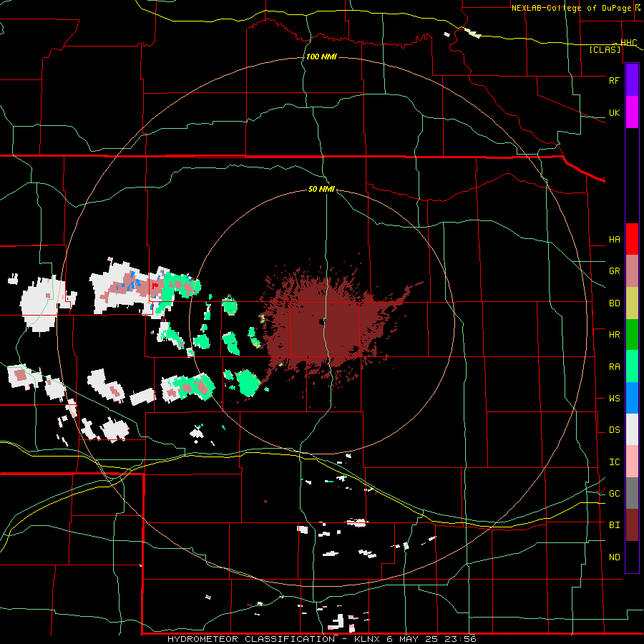644x644 pixels.
Task: Click the '50 NMI' range ring label
Action: 321,189
